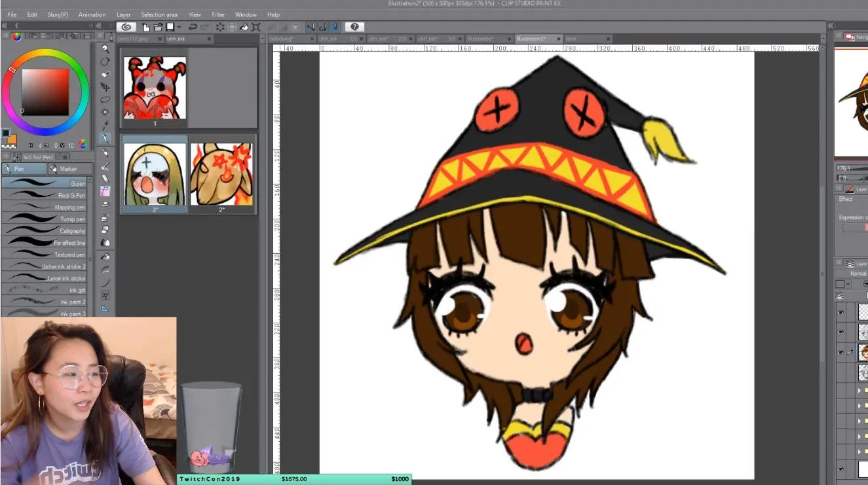The image size is (868, 485).
Task: Select the Brush tool
Action: click(105, 166)
